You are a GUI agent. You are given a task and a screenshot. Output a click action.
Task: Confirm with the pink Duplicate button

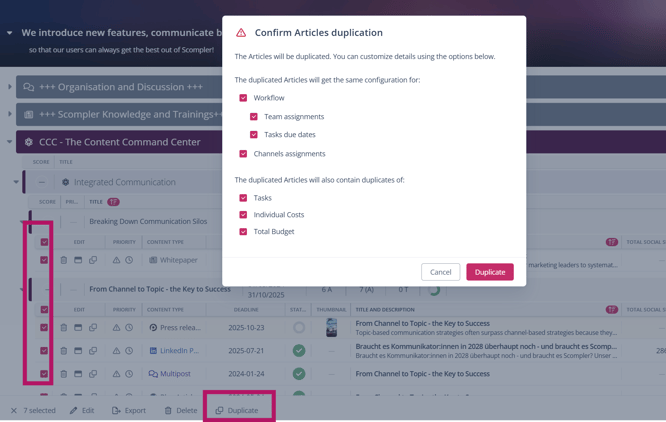(x=489, y=272)
